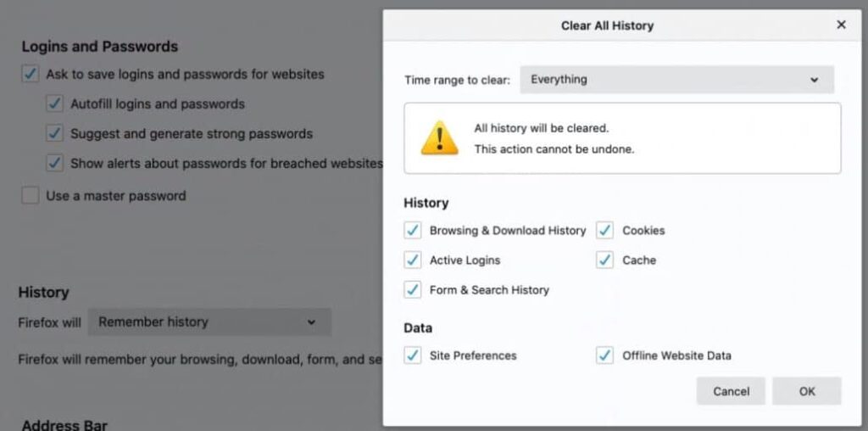
Task: Uncheck Offline Website Data option
Action: [x=604, y=355]
